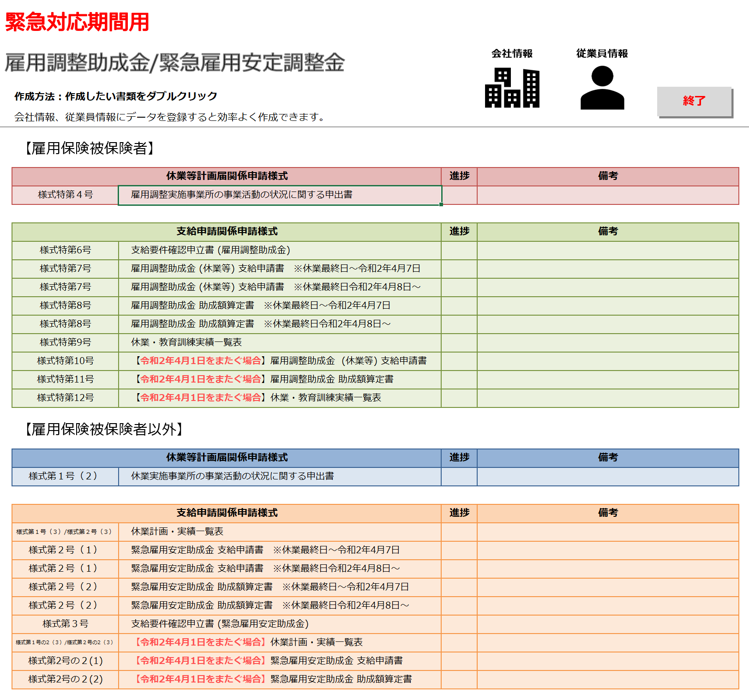This screenshot has height=700, width=749.
Task: Click 進捗 cell of the 様式第１号（2）row
Action: [x=459, y=477]
